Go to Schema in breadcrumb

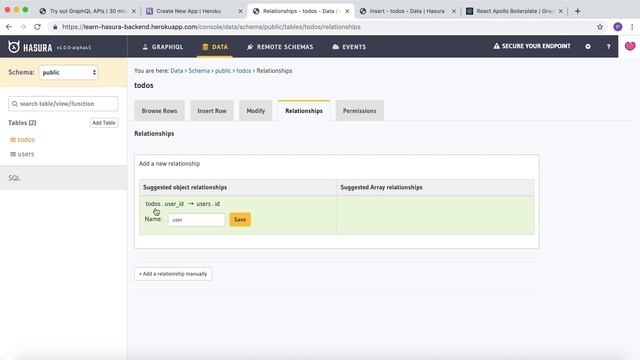coord(199,71)
